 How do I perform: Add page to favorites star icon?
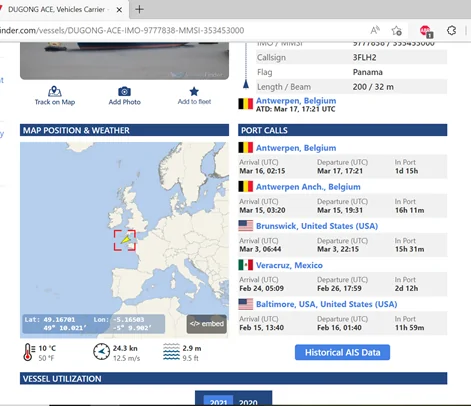pos(396,31)
